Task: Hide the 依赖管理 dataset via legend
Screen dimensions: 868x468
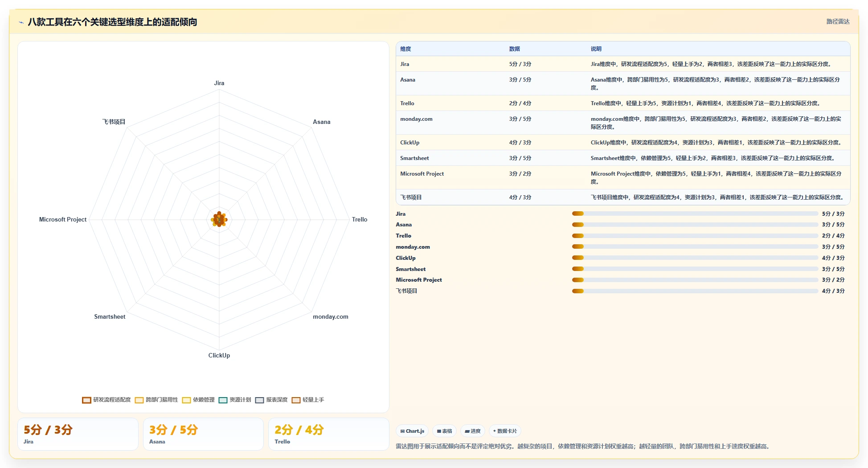Action: 198,400
